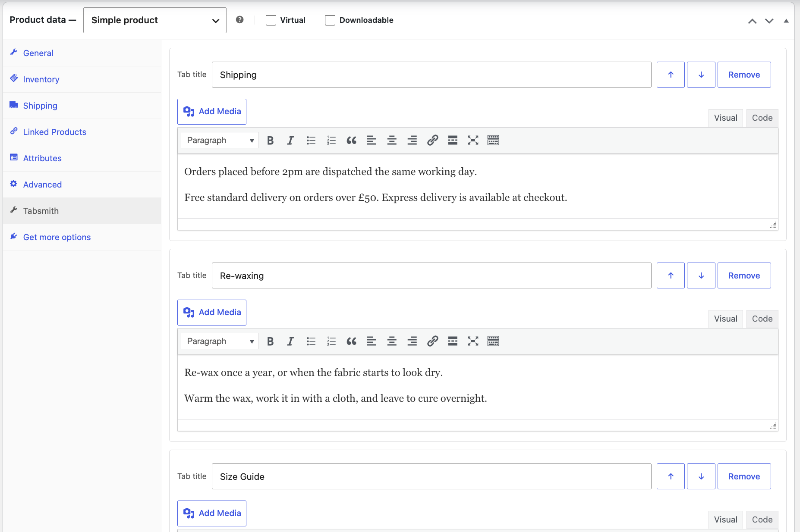Viewport: 800px width, 532px height.
Task: Open the Advanced product data tab
Action: click(x=82, y=185)
